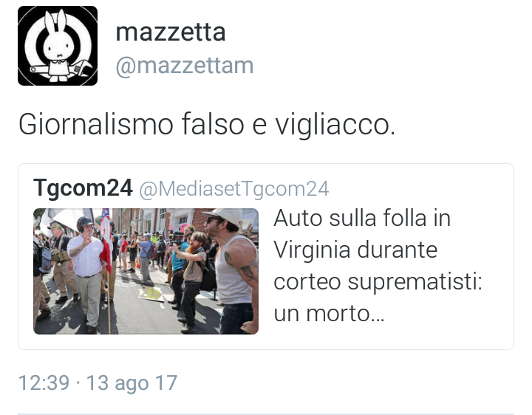Click the helmeted man in white shirt
The width and height of the screenshot is (532, 415).
(86, 273)
